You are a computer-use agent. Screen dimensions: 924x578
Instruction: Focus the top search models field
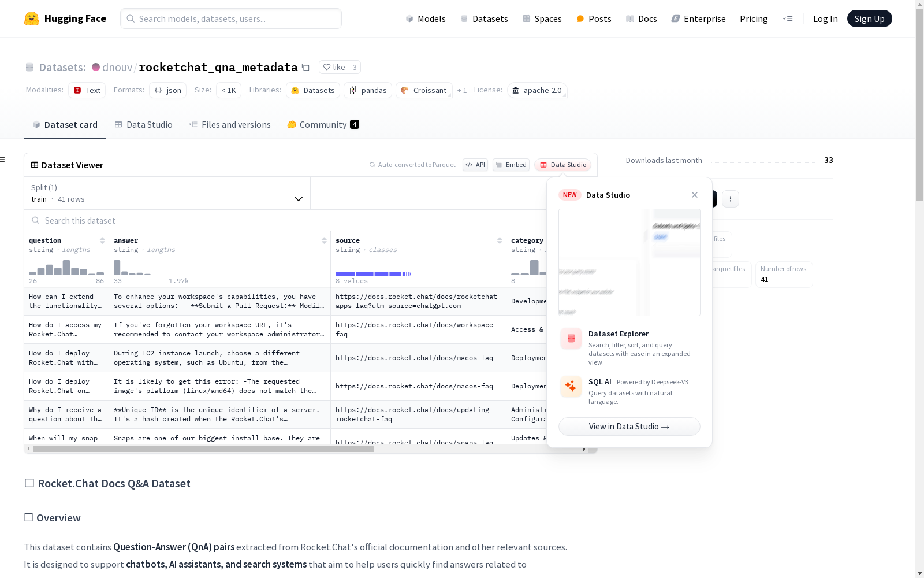[231, 18]
